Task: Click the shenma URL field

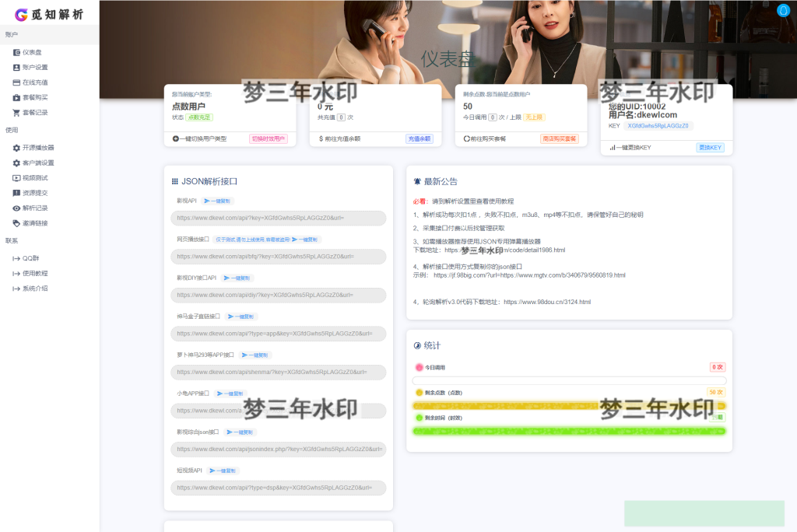Action: pos(279,373)
